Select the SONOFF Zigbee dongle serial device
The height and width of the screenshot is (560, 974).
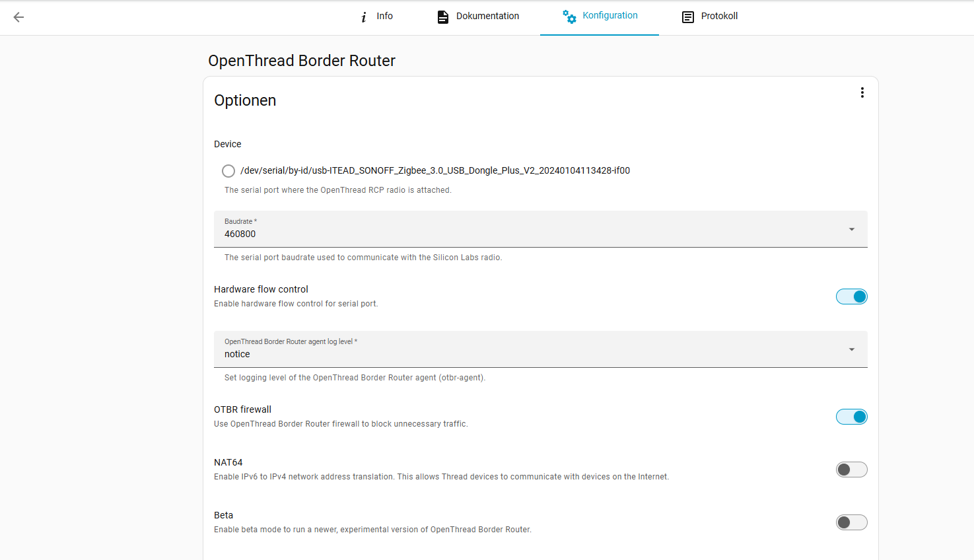pos(228,171)
